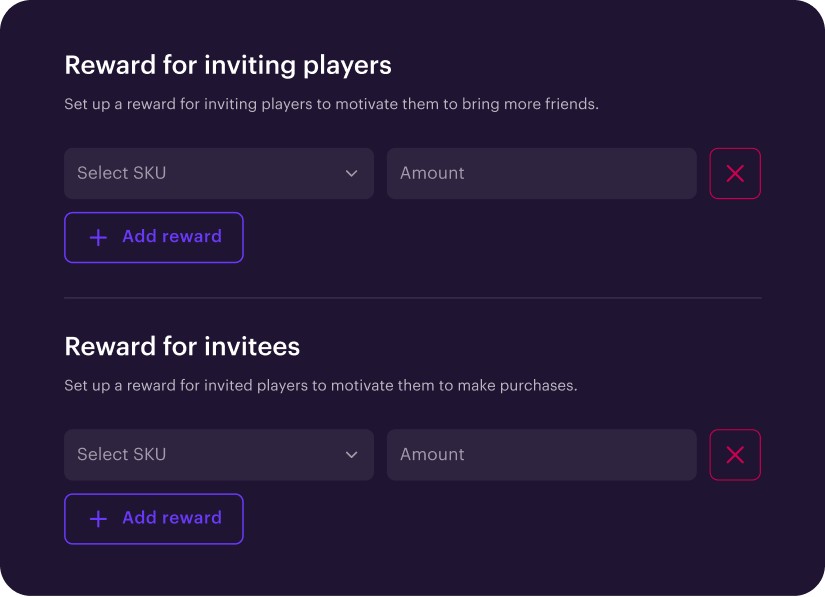Click description about motivating invited players' purchases
Image resolution: width=825 pixels, height=597 pixels.
pyautogui.click(x=321, y=385)
